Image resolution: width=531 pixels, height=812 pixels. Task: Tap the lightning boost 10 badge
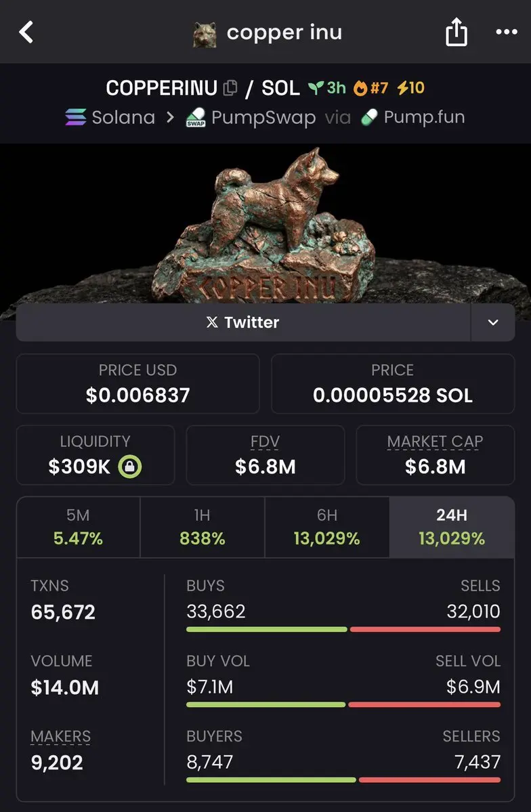(411, 88)
